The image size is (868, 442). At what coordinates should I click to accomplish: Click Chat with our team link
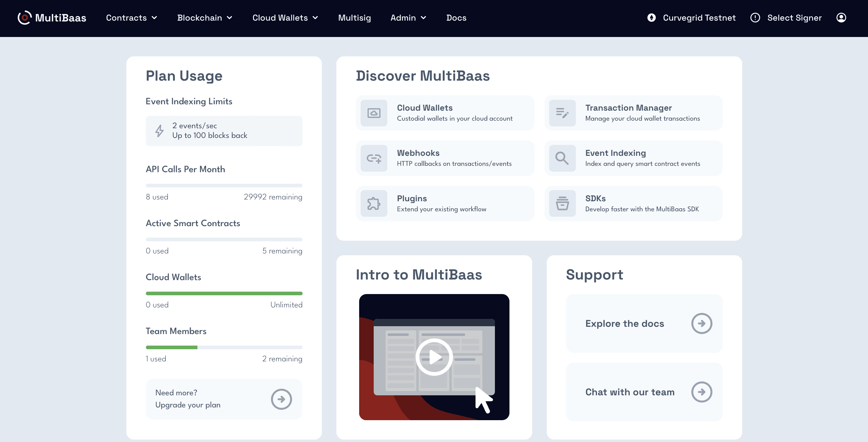point(629,392)
